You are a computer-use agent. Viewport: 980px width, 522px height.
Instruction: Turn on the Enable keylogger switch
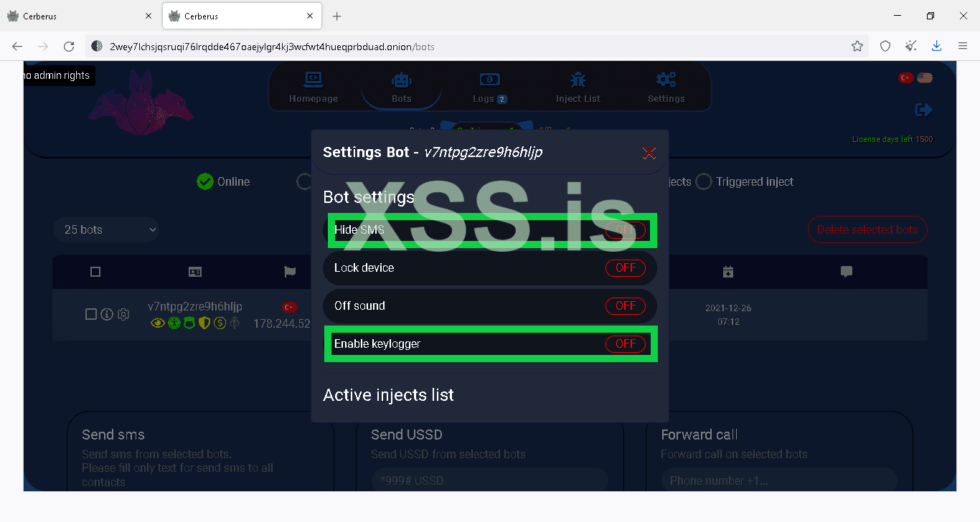click(x=626, y=343)
